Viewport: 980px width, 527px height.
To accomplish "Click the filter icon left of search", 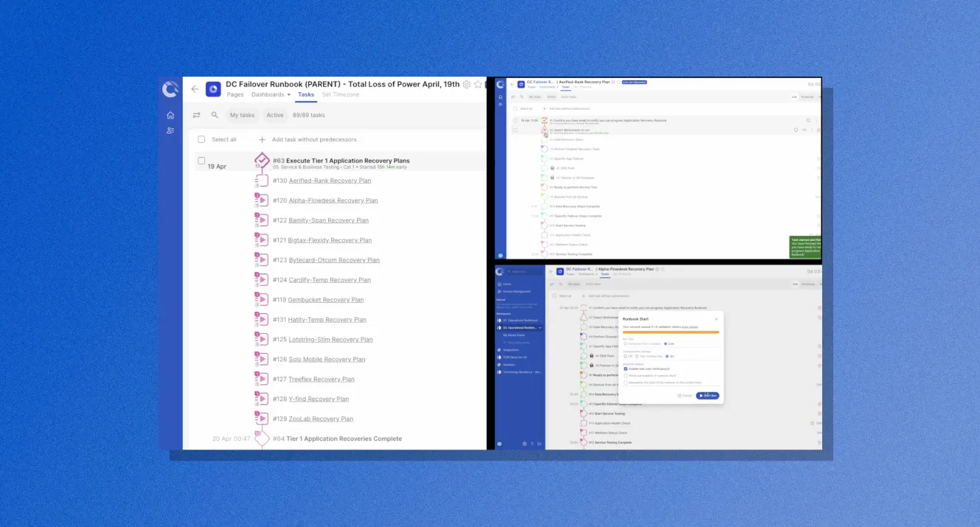I will (x=197, y=115).
